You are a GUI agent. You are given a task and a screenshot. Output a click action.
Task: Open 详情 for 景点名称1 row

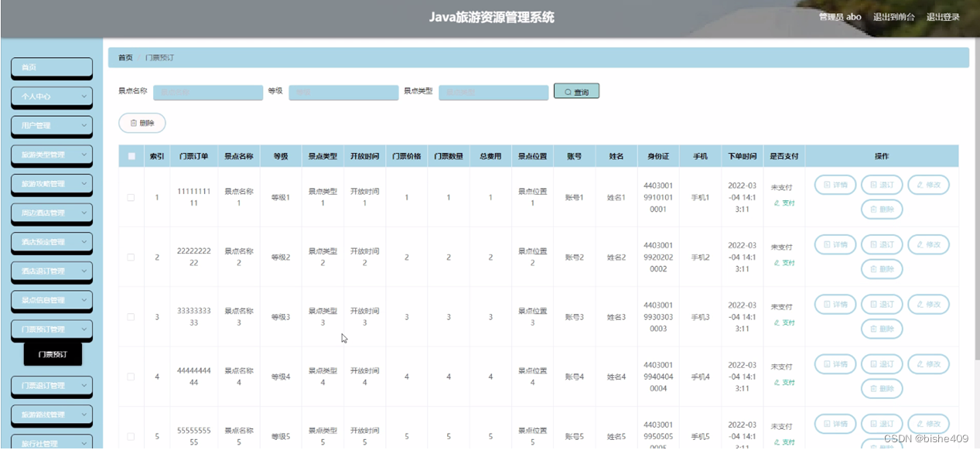835,185
